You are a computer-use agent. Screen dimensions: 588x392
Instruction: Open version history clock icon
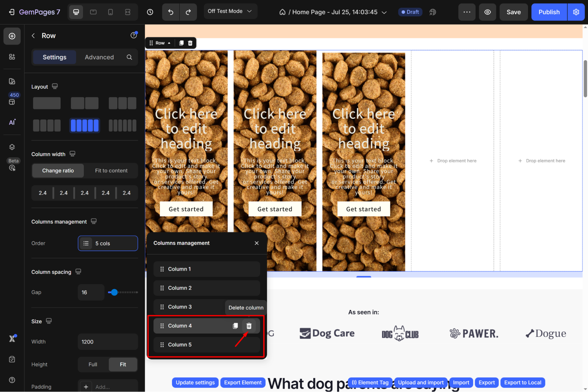click(x=150, y=12)
